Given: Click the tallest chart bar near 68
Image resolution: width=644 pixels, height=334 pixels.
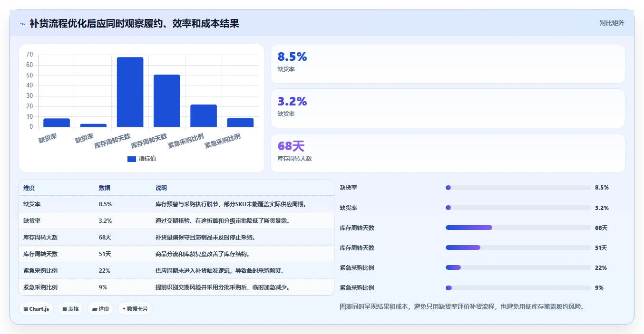Looking at the screenshot, I should (x=130, y=92).
